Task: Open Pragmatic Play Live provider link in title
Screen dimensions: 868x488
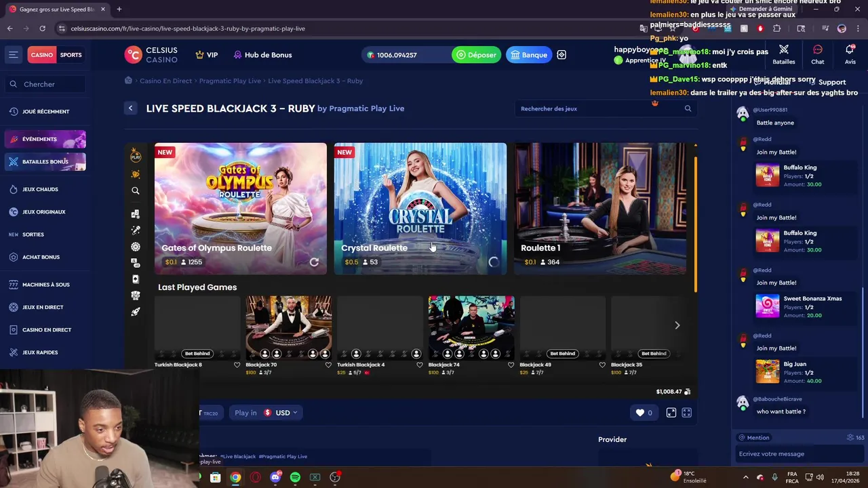Action: [366, 108]
